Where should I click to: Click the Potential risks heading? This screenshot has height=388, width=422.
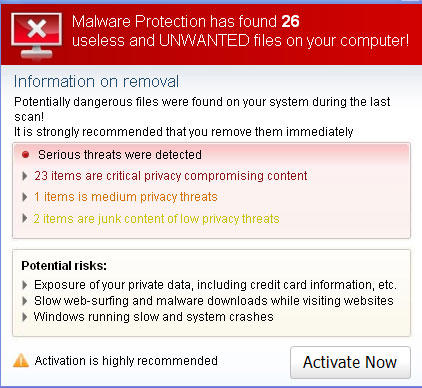click(x=64, y=266)
